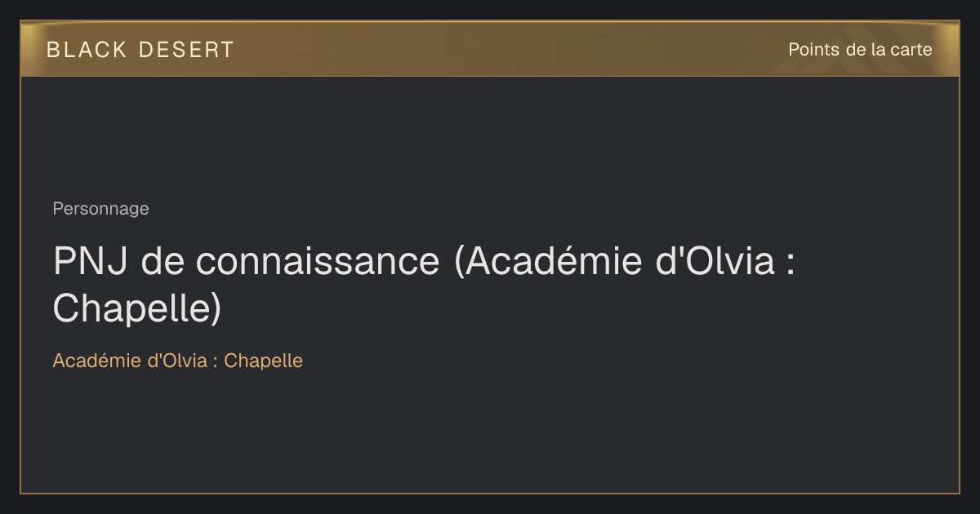The height and width of the screenshot is (514, 980).
Task: Click the word carte in the header
Action: coord(911,50)
